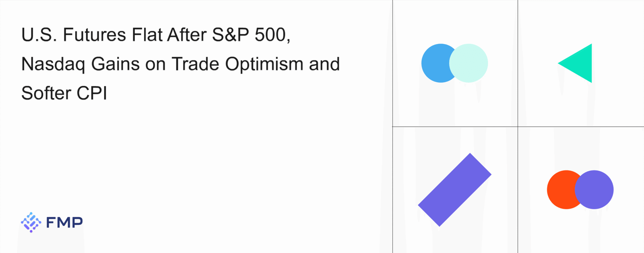The height and width of the screenshot is (253, 644).
Task: Click the FMP wordmark text
Action: (64, 222)
